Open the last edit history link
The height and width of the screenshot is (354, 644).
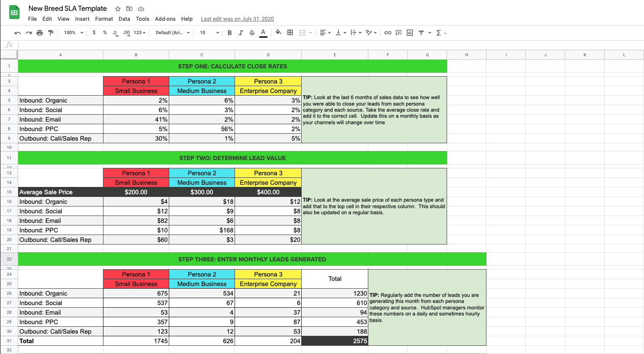(x=237, y=19)
